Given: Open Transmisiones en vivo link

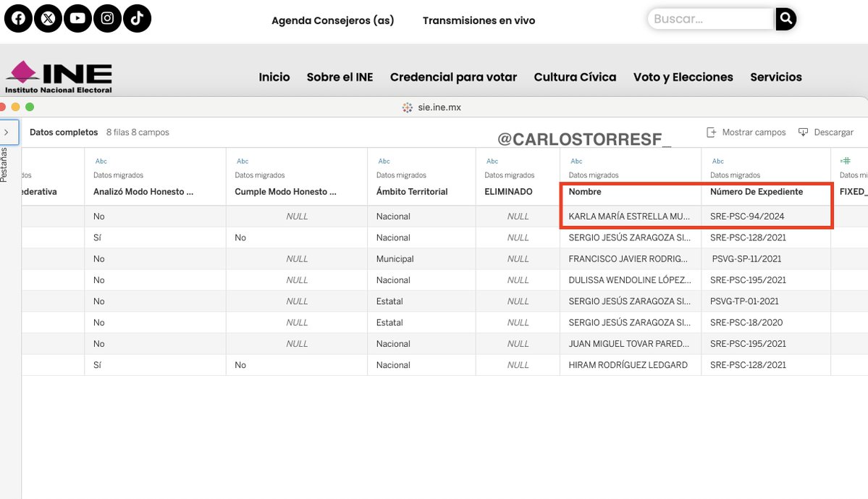Looking at the screenshot, I should [x=479, y=20].
